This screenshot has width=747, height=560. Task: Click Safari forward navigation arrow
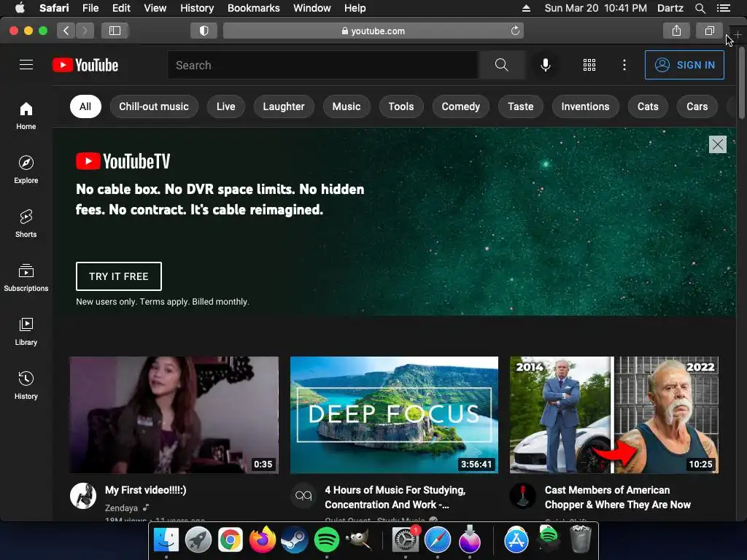pyautogui.click(x=85, y=31)
